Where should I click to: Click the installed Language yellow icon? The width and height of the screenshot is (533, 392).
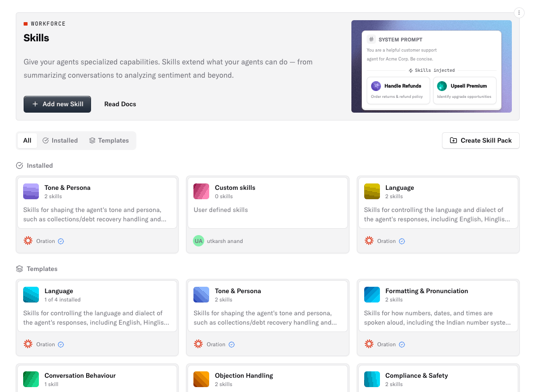tap(372, 191)
